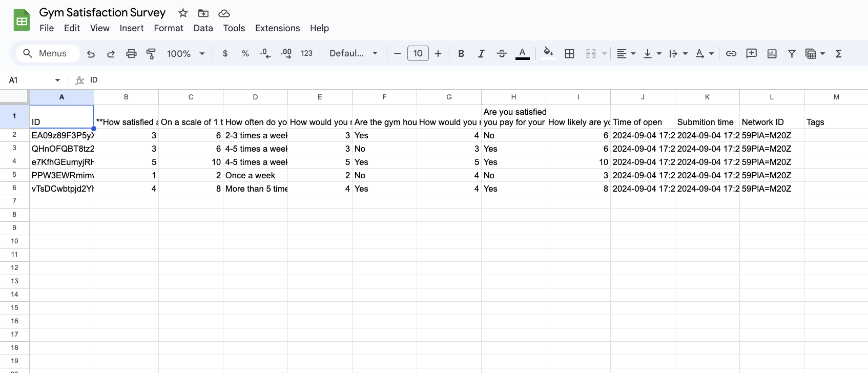Open text wrapping dropdown

point(678,53)
